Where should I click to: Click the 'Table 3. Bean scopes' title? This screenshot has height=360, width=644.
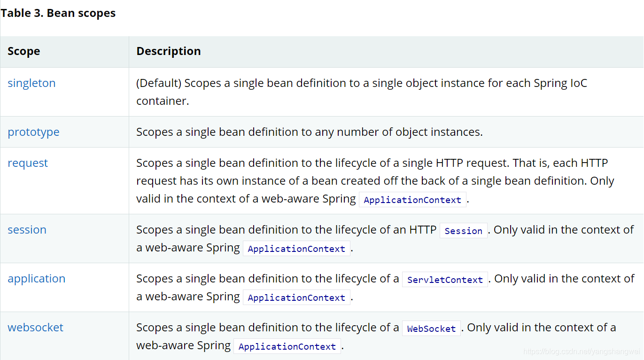pos(58,13)
